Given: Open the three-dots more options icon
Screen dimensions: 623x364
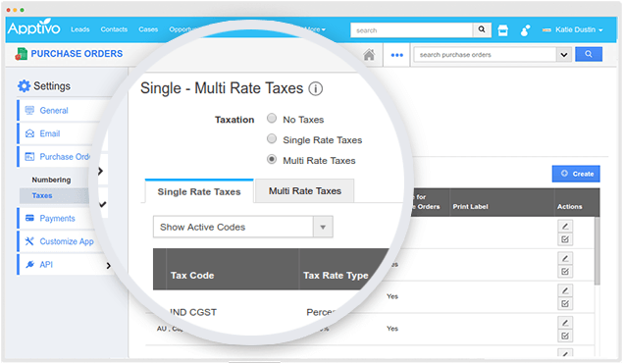Looking at the screenshot, I should (x=397, y=55).
